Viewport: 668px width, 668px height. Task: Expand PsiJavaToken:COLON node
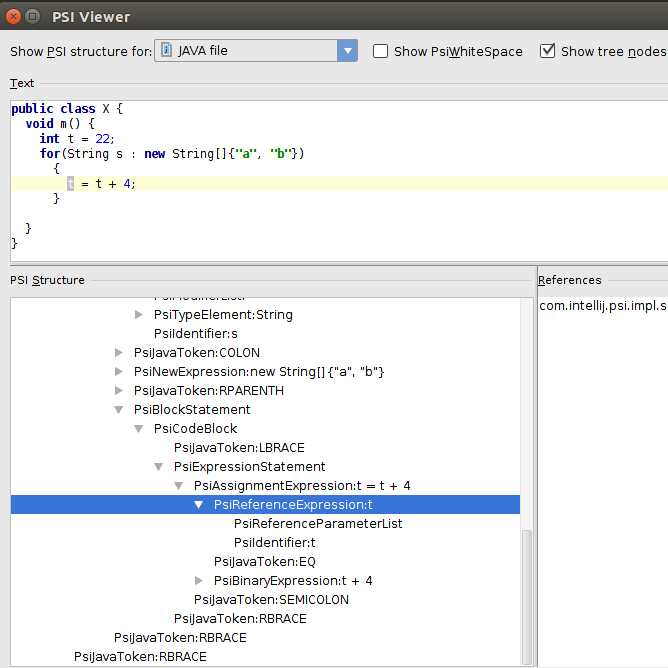coord(118,353)
